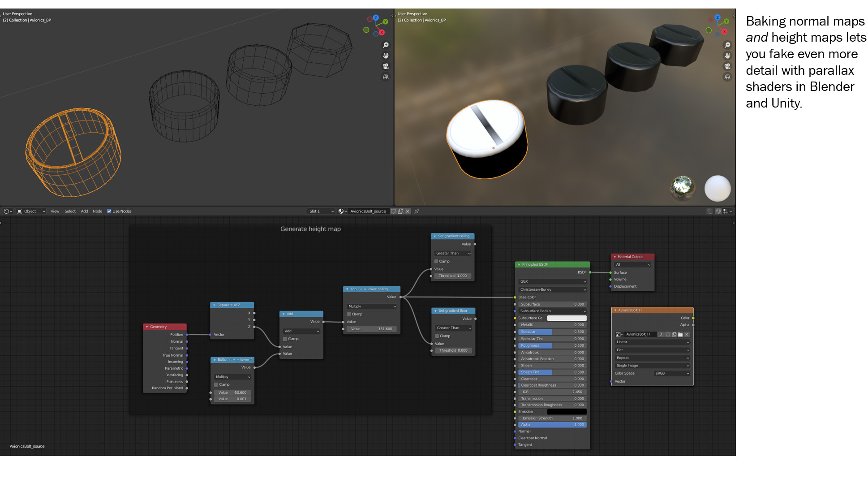Toggle camera view icon in left viewport
Screen dimensions: 868x483
[385, 66]
